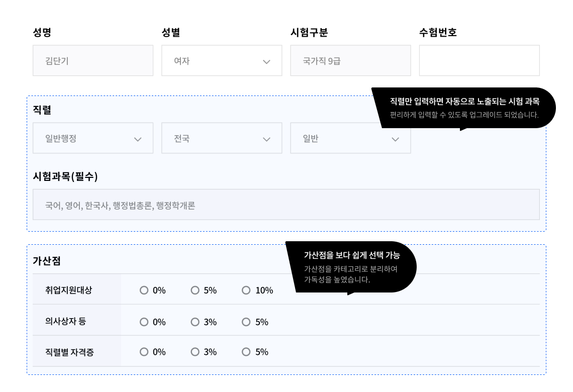The image size is (573, 392).
Task: Select 0% radio for 직렬별 자격증
Action: click(144, 352)
